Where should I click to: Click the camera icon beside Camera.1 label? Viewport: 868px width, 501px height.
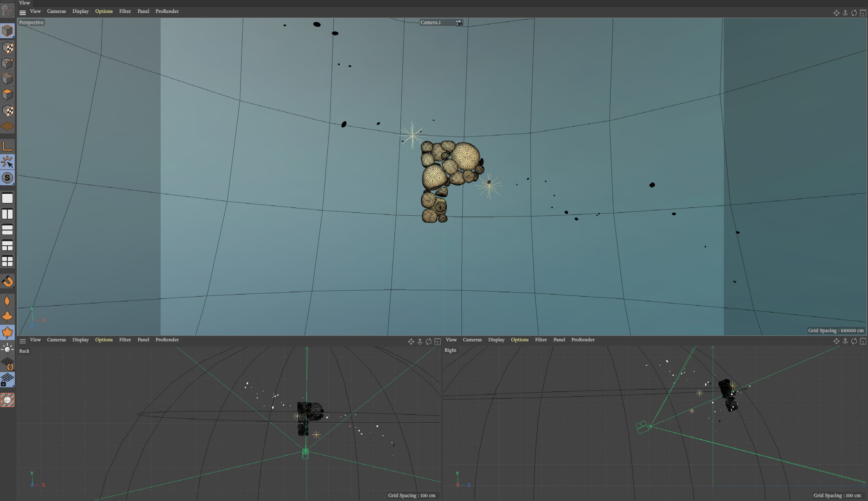458,22
